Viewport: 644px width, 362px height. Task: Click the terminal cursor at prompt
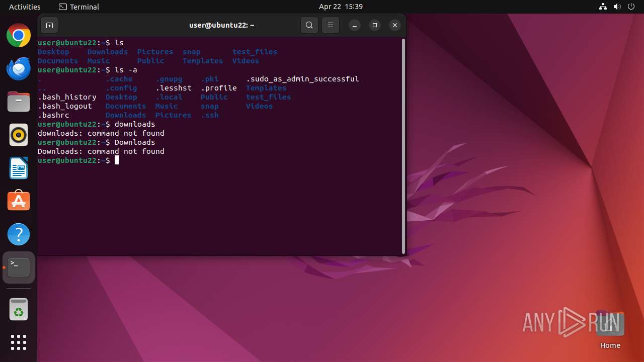(x=117, y=160)
